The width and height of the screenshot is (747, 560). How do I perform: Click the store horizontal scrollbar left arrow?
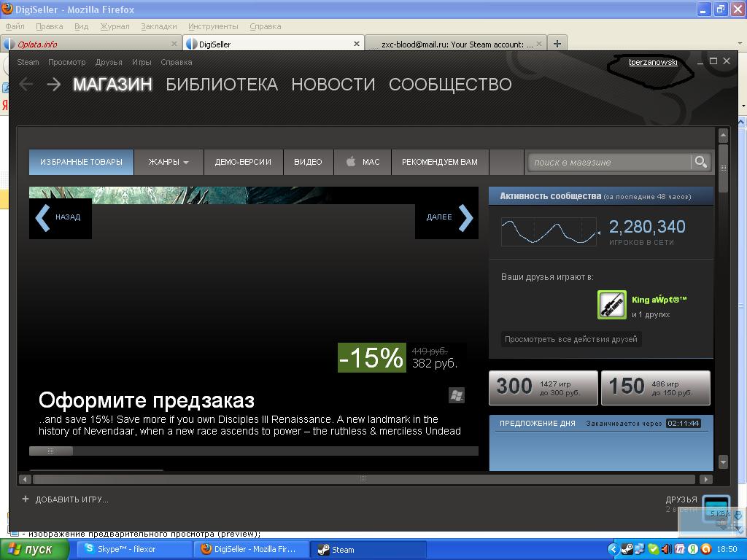point(26,479)
